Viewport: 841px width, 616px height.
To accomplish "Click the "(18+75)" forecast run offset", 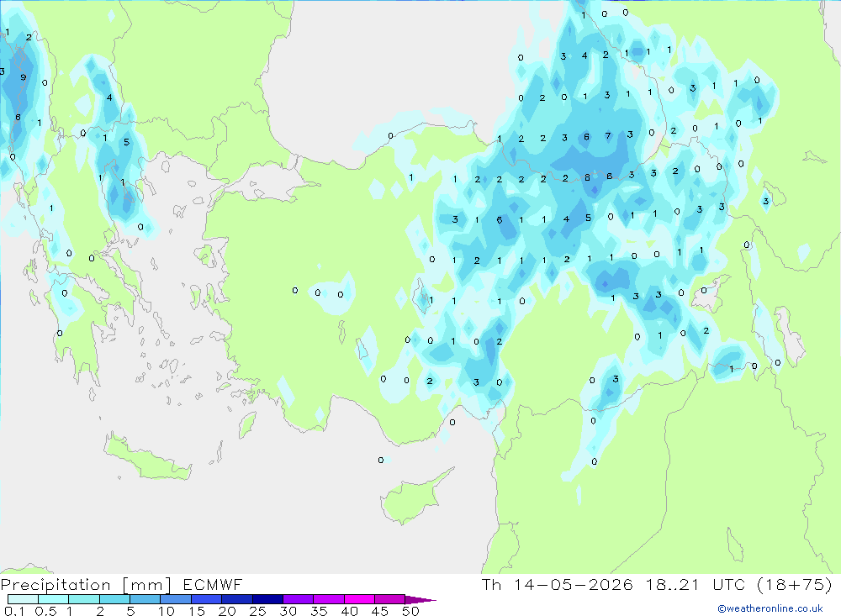I will pyautogui.click(x=795, y=584).
